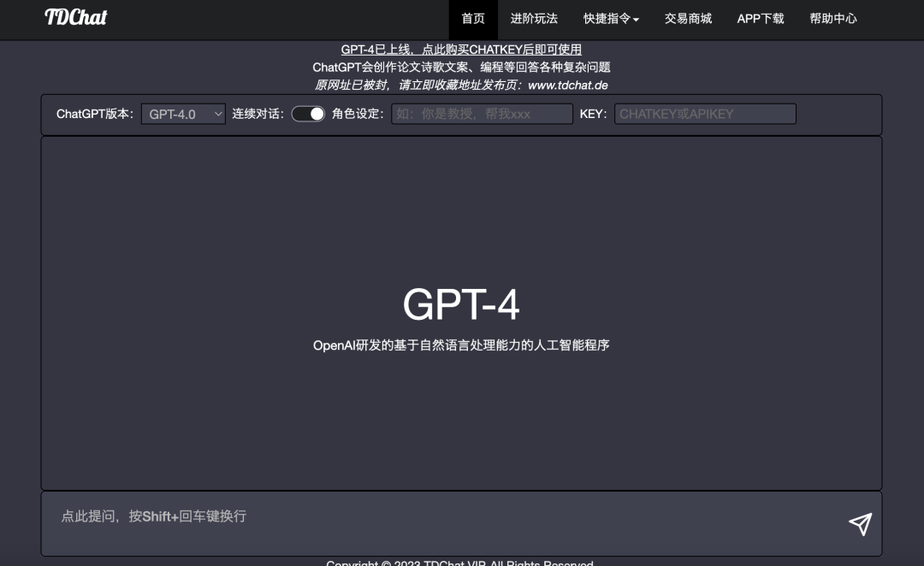Click the KEY input for CHATKEY或APIKEY

coord(705,114)
